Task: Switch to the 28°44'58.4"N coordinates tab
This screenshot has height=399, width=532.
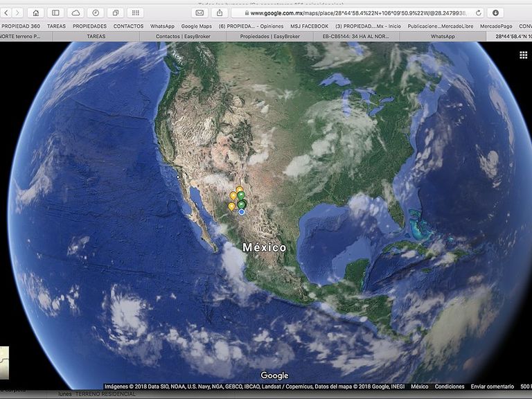Action: pyautogui.click(x=509, y=36)
